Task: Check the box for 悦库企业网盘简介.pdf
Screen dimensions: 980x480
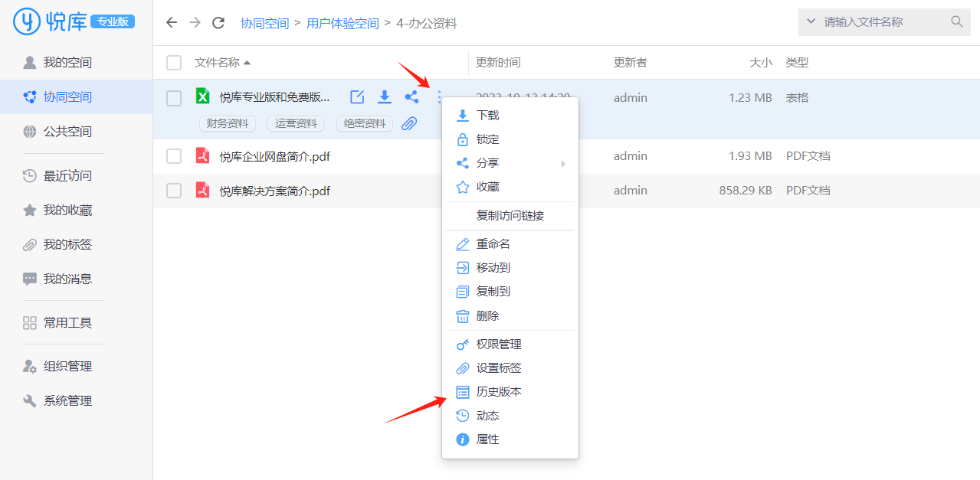Action: coord(174,157)
